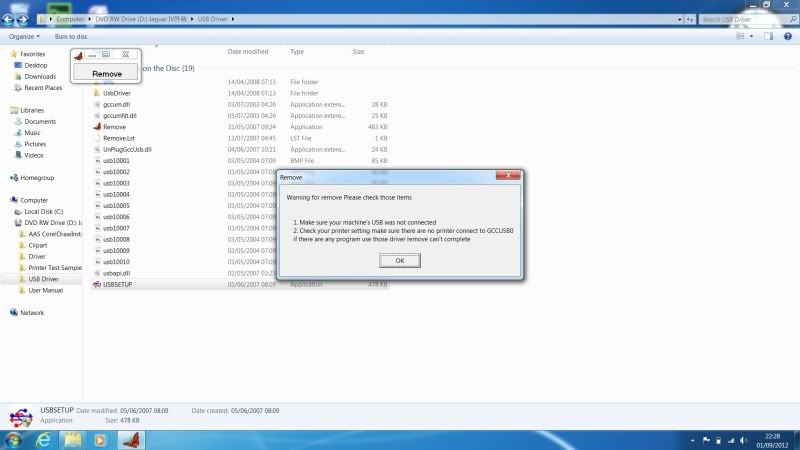Select Computer in the navigation pane
The height and width of the screenshot is (450, 800).
point(34,200)
